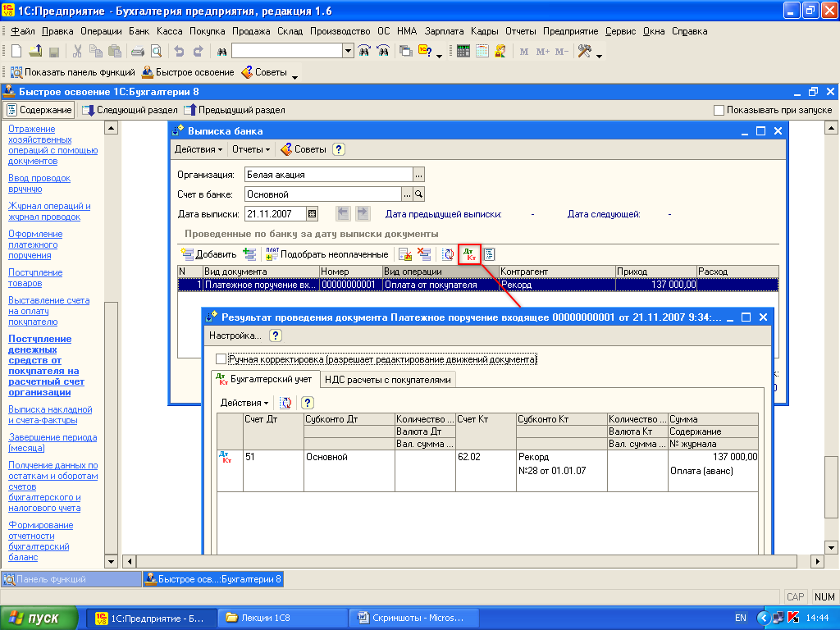The width and height of the screenshot is (840, 630).
Task: Click the Print icon in main toolbar
Action: click(x=138, y=52)
